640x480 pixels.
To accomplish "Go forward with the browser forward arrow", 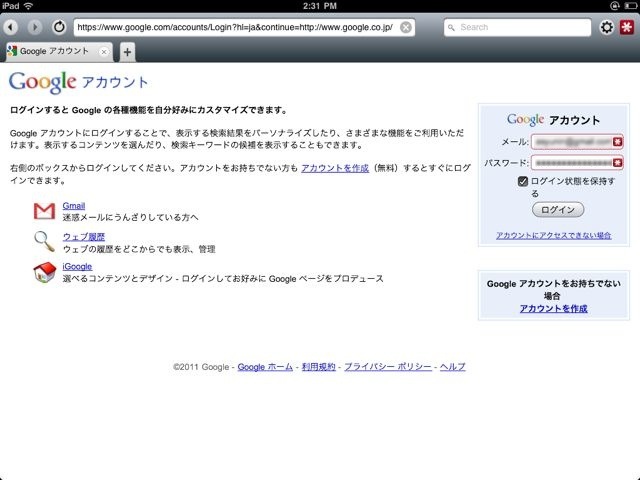I will click(35, 27).
